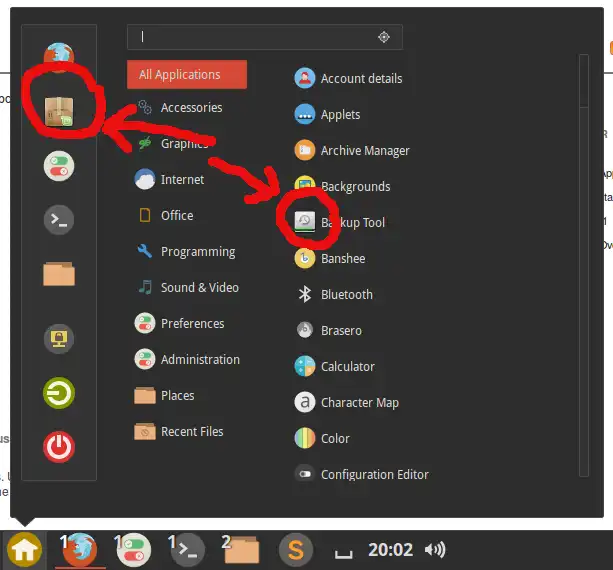Open Character Map

point(347,402)
